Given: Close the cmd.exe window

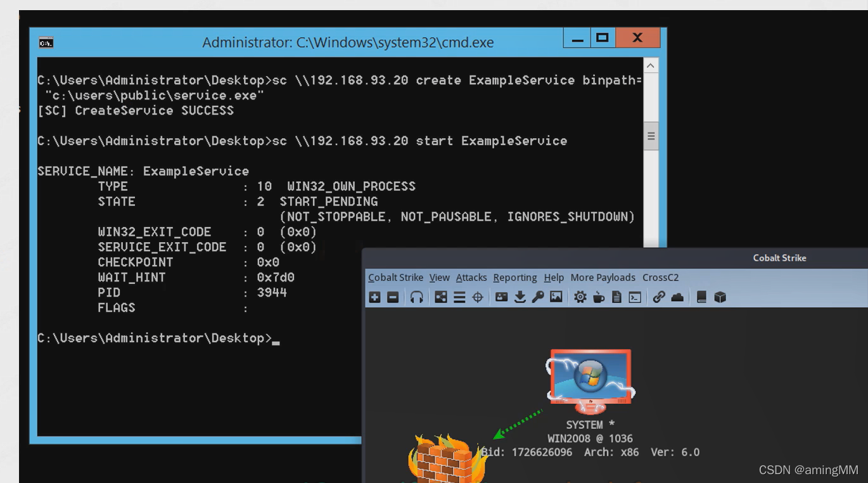Looking at the screenshot, I should [637, 38].
